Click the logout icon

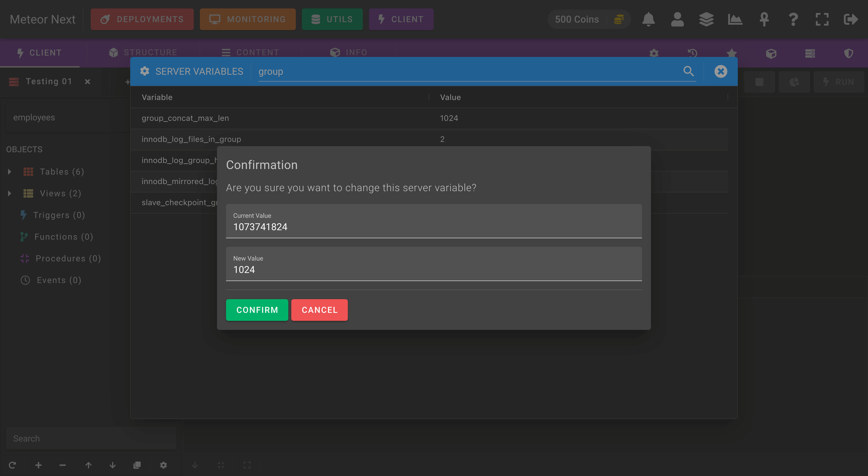point(851,19)
